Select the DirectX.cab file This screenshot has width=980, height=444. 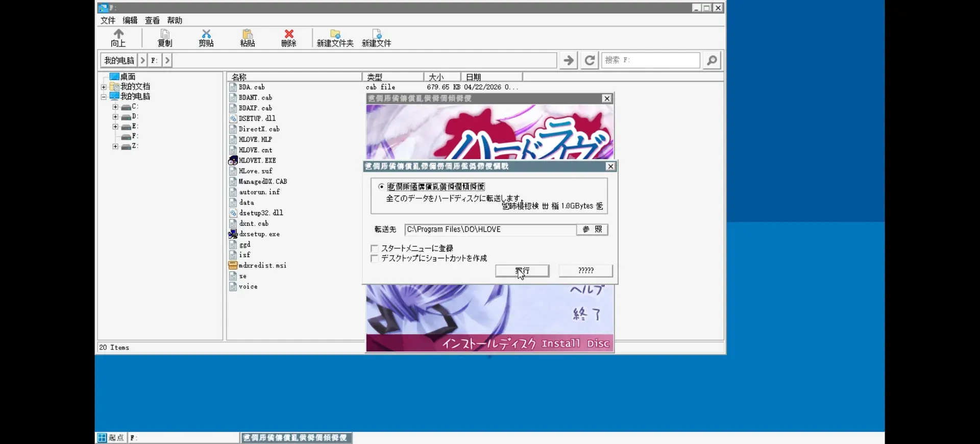(x=259, y=129)
